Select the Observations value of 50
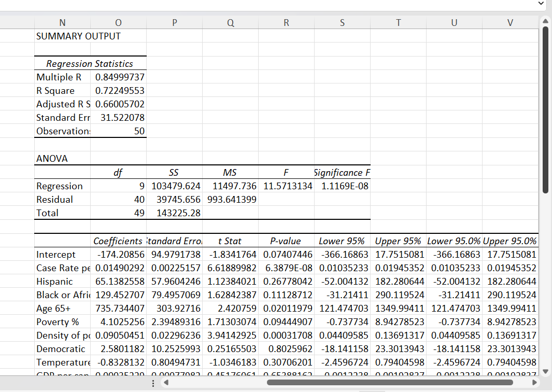552x392 pixels. pyautogui.click(x=118, y=131)
